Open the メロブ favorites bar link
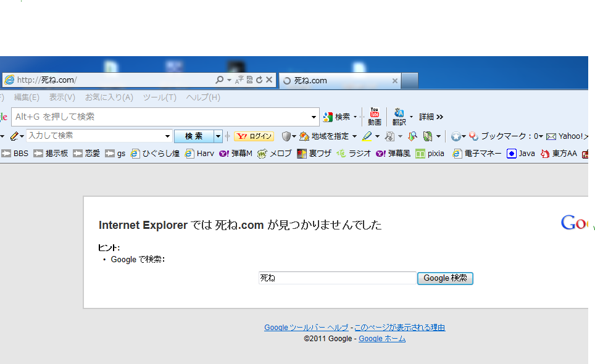Viewport: 595px width, 364px height. coord(274,153)
